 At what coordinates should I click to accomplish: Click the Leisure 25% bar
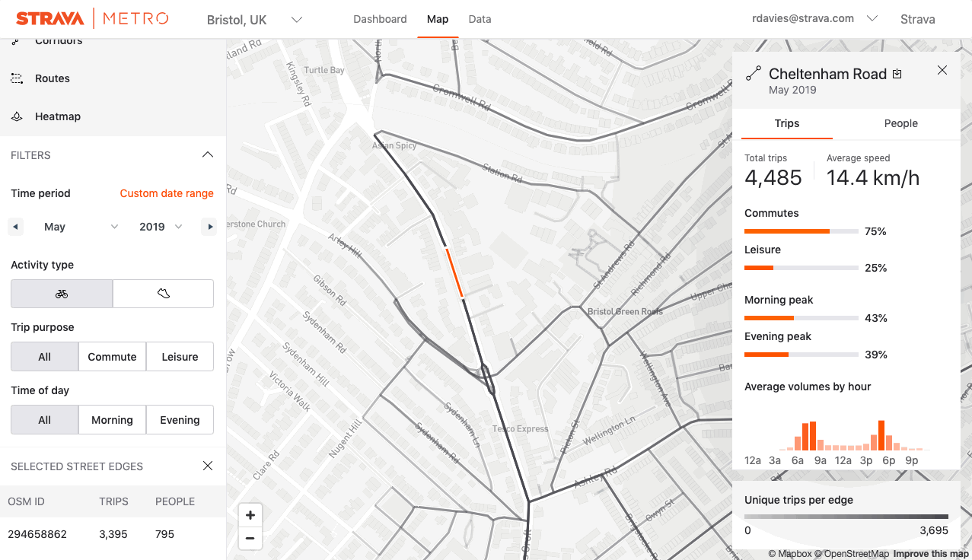(x=802, y=268)
